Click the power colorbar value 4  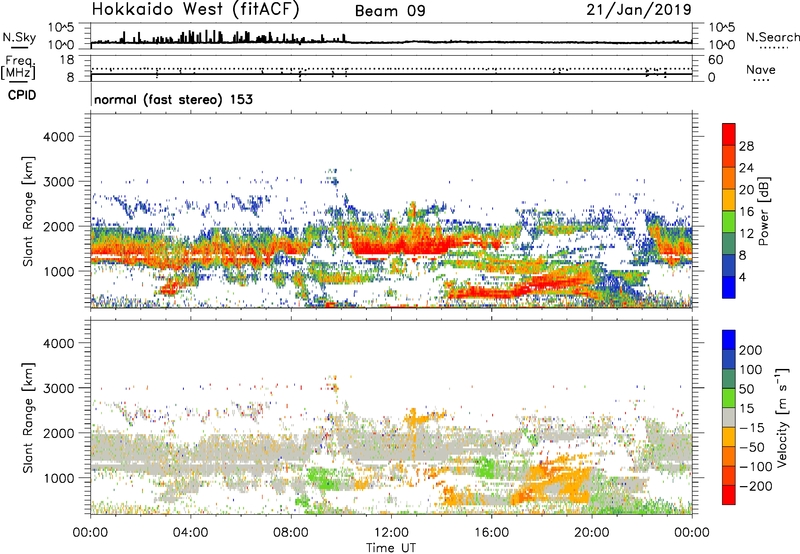point(743,277)
